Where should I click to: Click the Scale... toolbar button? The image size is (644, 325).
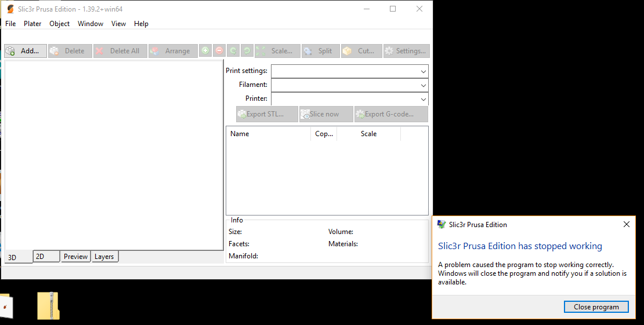[277, 51]
